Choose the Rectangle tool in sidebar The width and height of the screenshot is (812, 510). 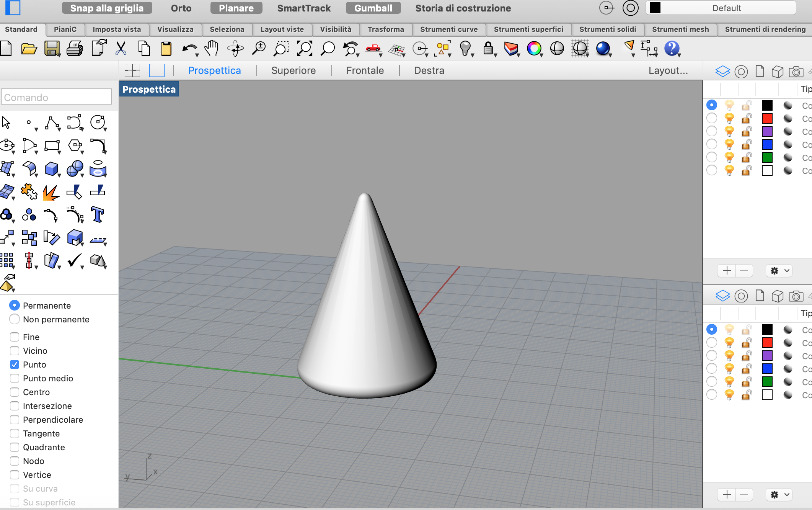pos(52,146)
